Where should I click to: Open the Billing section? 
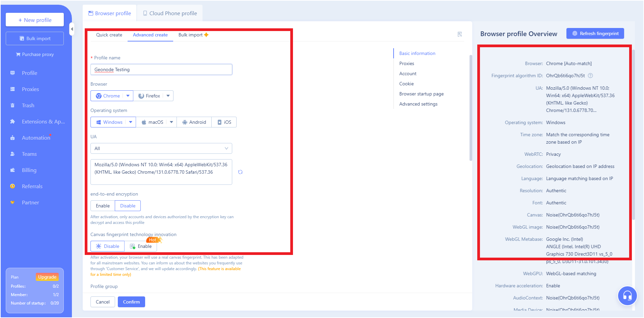click(x=12, y=170)
